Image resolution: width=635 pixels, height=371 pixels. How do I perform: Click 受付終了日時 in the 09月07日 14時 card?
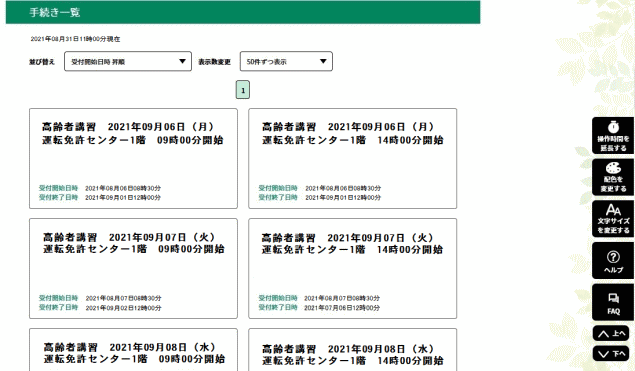point(278,307)
